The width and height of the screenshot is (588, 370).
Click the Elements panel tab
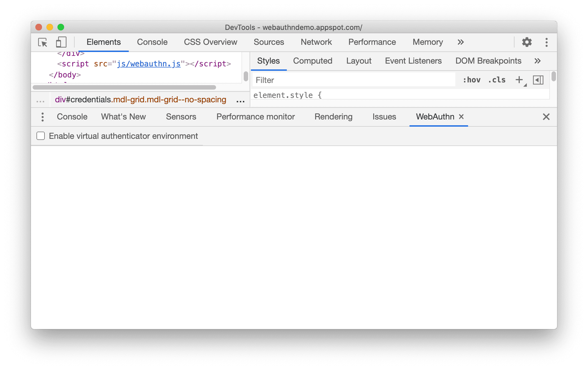pos(103,41)
